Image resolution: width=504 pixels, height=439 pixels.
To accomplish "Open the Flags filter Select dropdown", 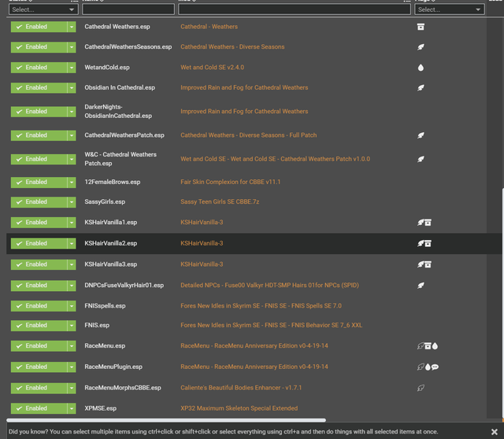I will pyautogui.click(x=450, y=9).
